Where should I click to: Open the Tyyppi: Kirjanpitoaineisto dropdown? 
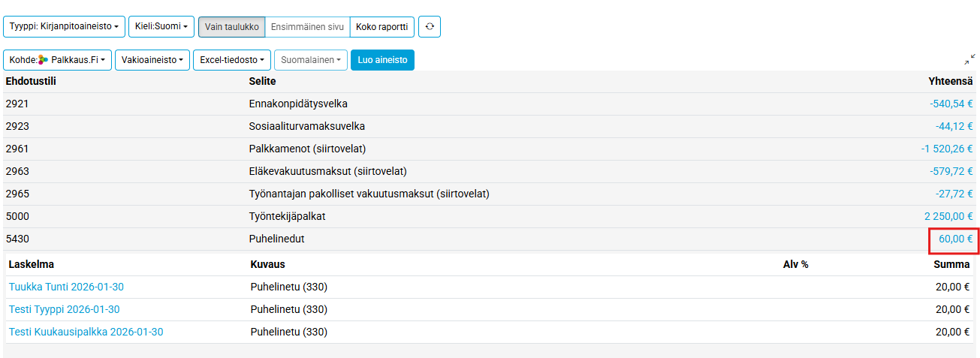(64, 26)
